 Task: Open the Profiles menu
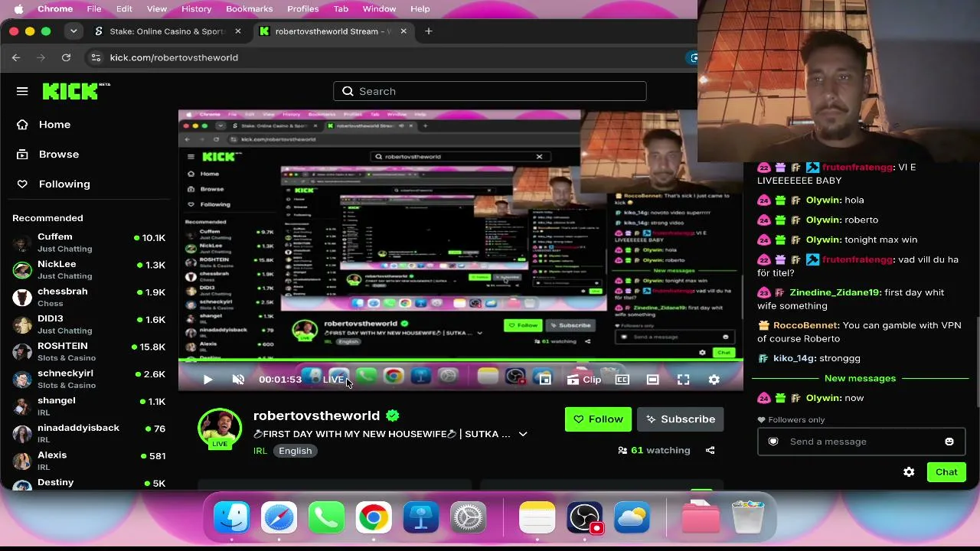pos(303,9)
